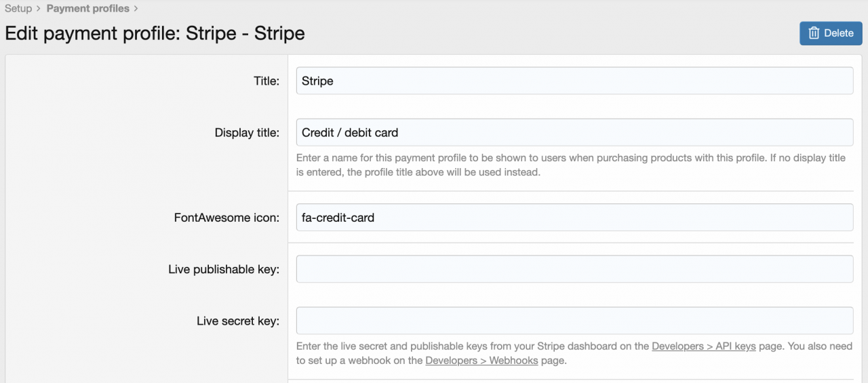Focus the Title input containing Stripe
This screenshot has width=868, height=383.
(x=574, y=81)
